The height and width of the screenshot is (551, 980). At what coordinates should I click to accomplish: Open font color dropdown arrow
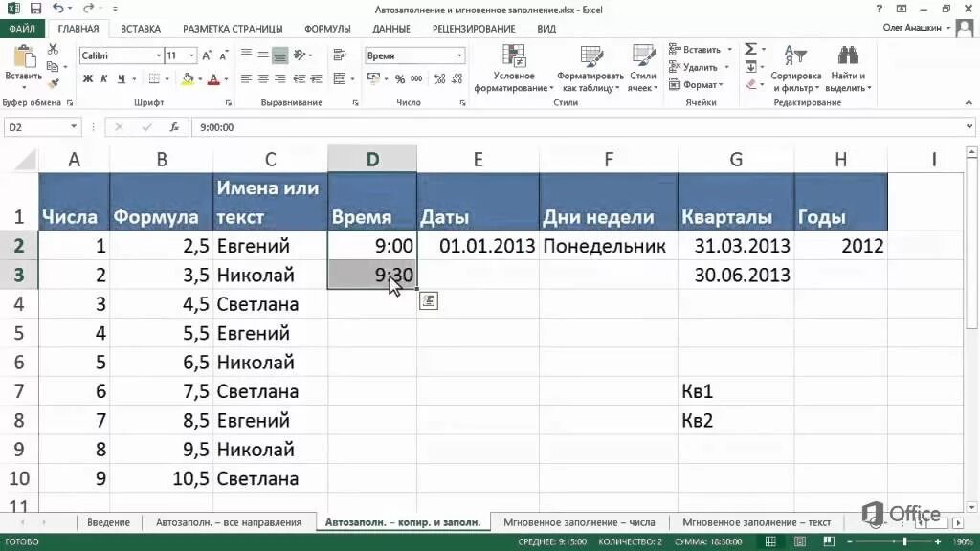(x=226, y=79)
